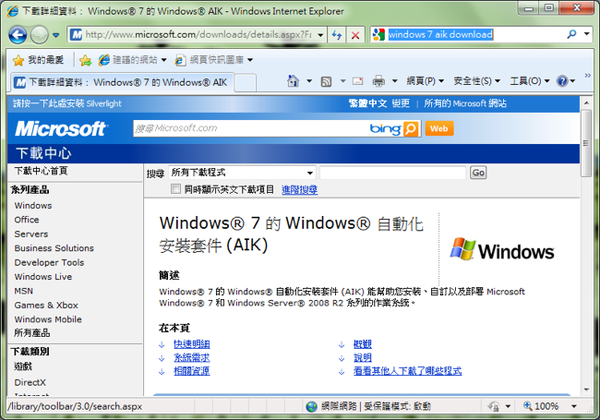Click the Refresh page icon
Viewport: 600px width, 420px height.
pos(337,35)
